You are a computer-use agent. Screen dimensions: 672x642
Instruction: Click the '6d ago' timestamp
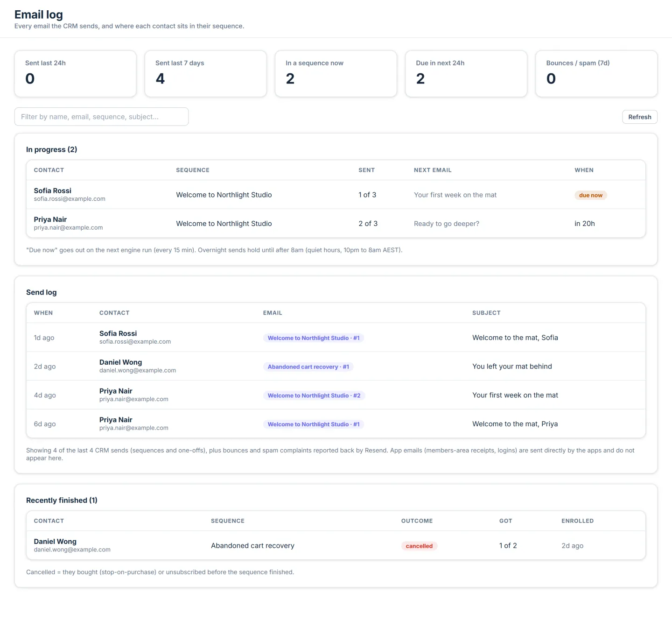click(x=44, y=424)
